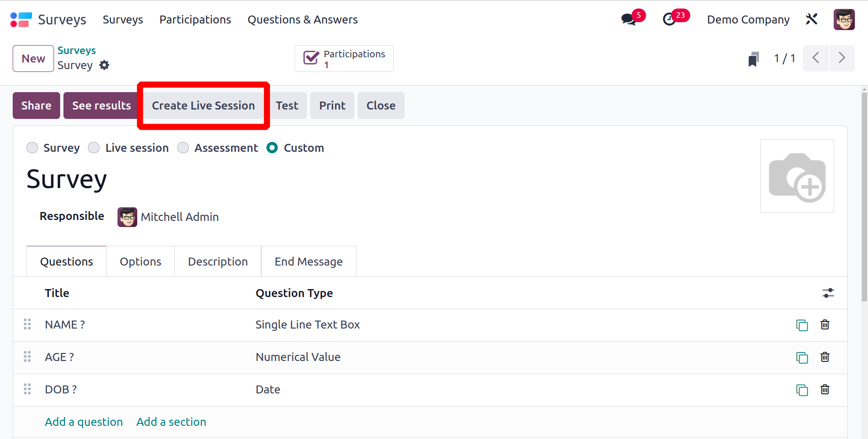The width and height of the screenshot is (868, 439).
Task: Switch to the End Message tab
Action: (x=309, y=261)
